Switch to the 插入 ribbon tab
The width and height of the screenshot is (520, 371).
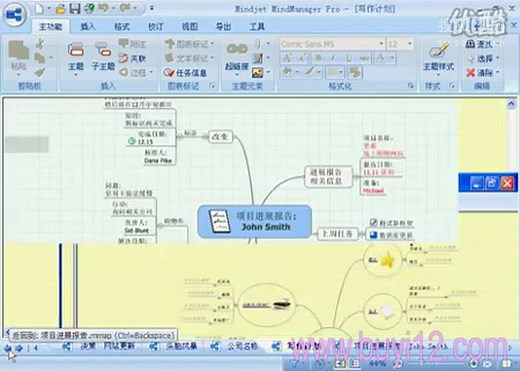[88, 27]
